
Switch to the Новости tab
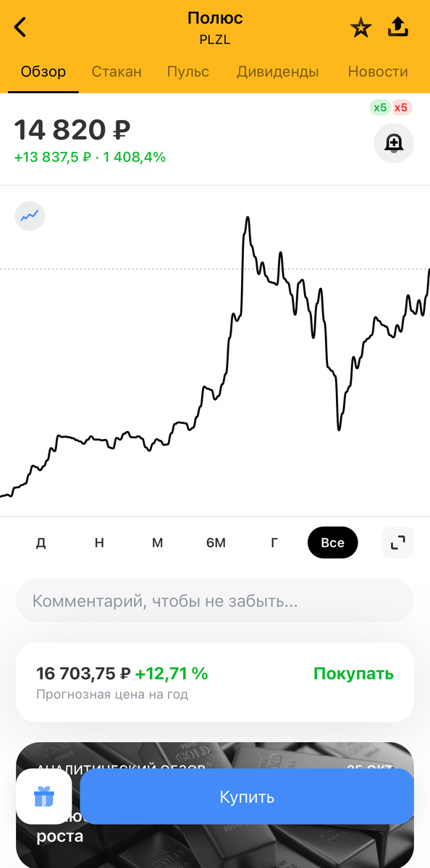377,72
